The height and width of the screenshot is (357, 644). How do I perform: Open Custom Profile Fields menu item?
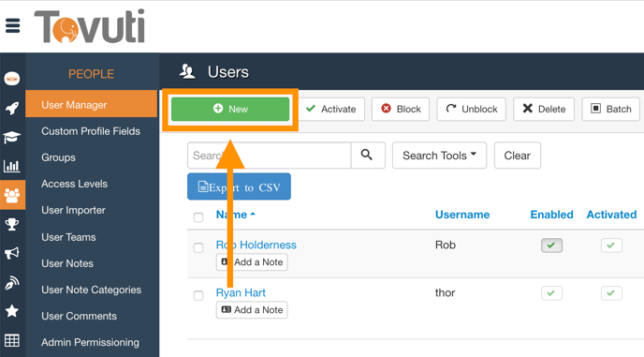(91, 131)
